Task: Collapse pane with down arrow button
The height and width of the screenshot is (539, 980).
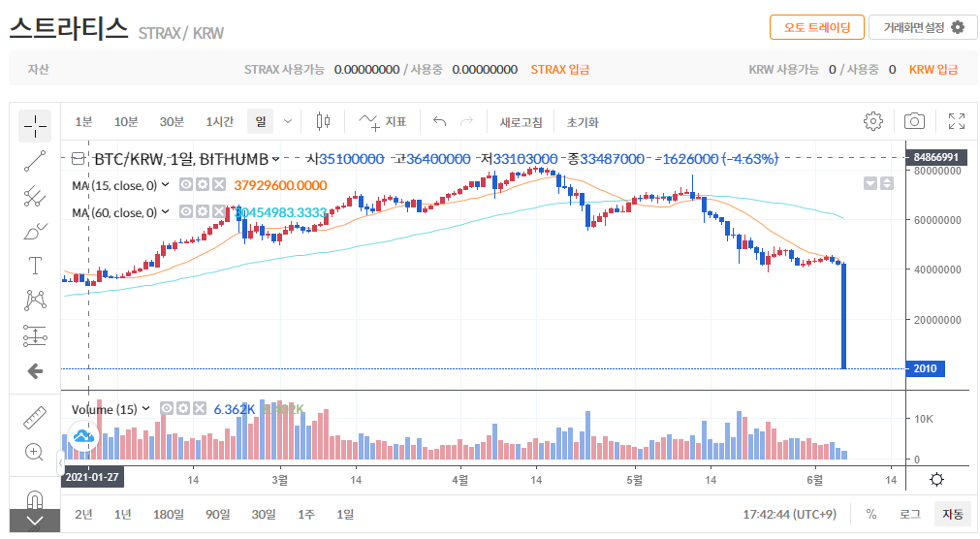Action: click(x=870, y=183)
